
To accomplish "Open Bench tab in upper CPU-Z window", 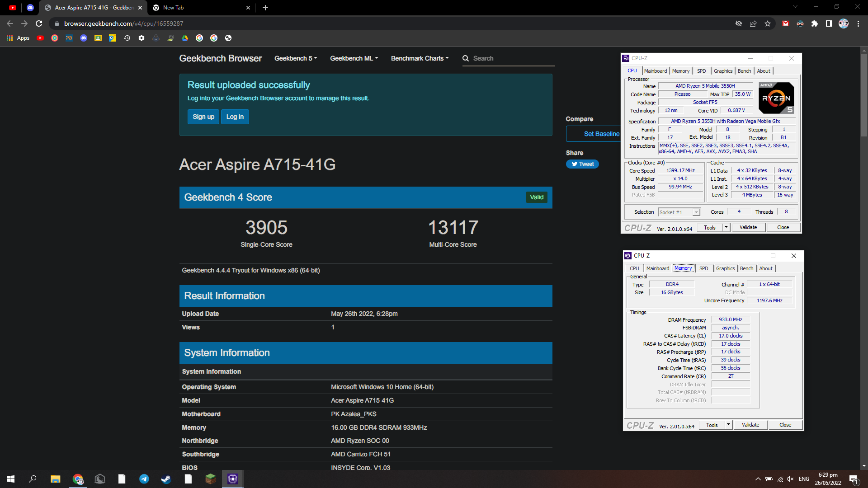I will [x=744, y=71].
